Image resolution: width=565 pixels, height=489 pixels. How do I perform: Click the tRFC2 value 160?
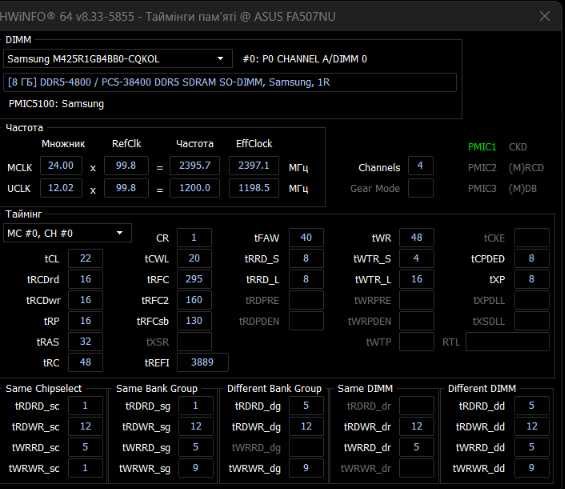pos(194,300)
